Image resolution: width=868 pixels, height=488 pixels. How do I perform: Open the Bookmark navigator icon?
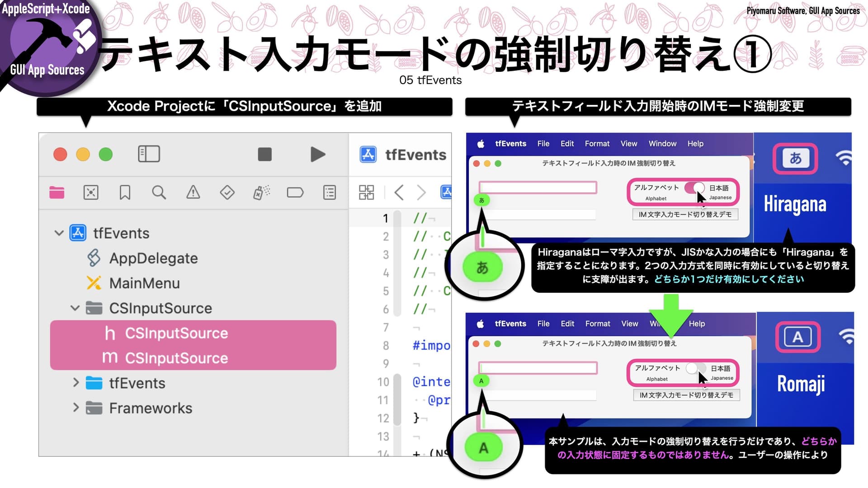pos(125,192)
